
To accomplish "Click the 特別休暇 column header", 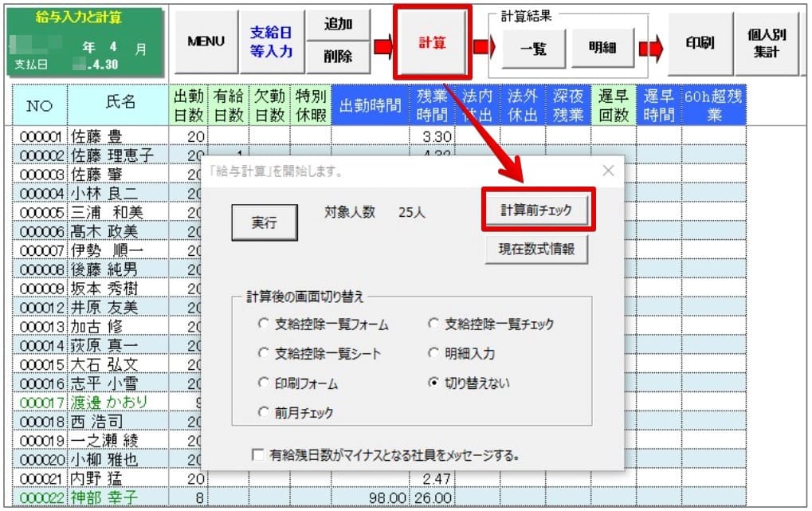I will pyautogui.click(x=311, y=104).
